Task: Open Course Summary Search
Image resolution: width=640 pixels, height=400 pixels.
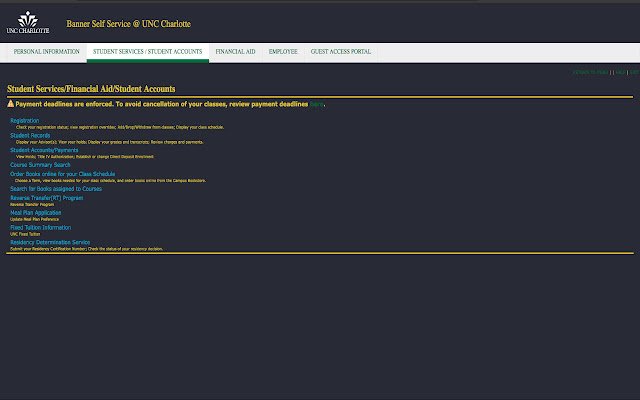Action: pos(40,164)
